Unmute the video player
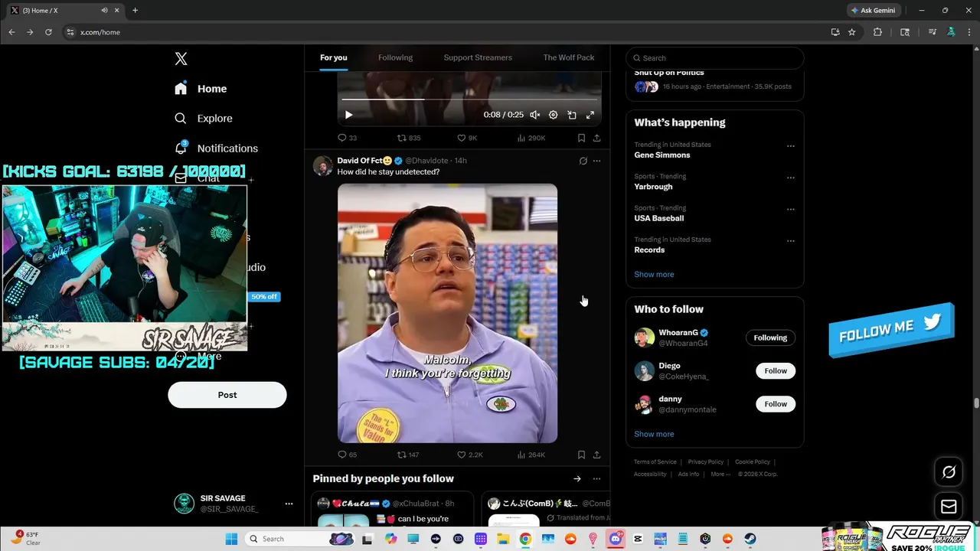Viewport: 980px width, 551px height. (535, 115)
